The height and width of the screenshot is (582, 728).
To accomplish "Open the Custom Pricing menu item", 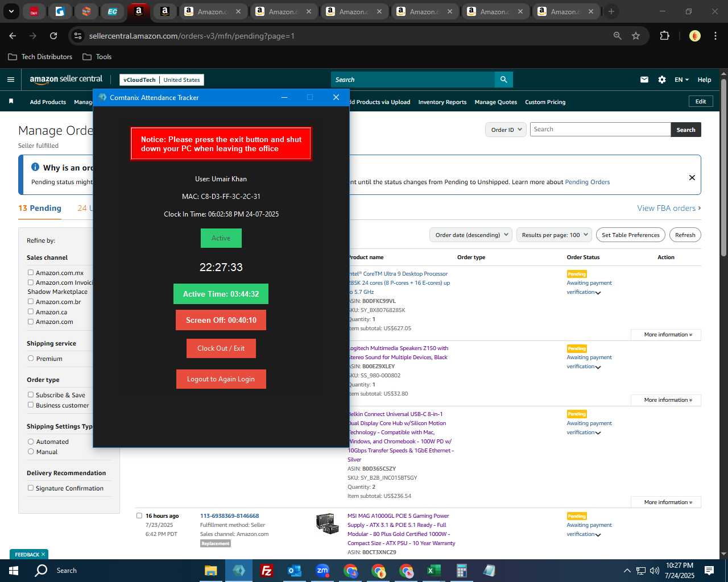I will point(545,102).
